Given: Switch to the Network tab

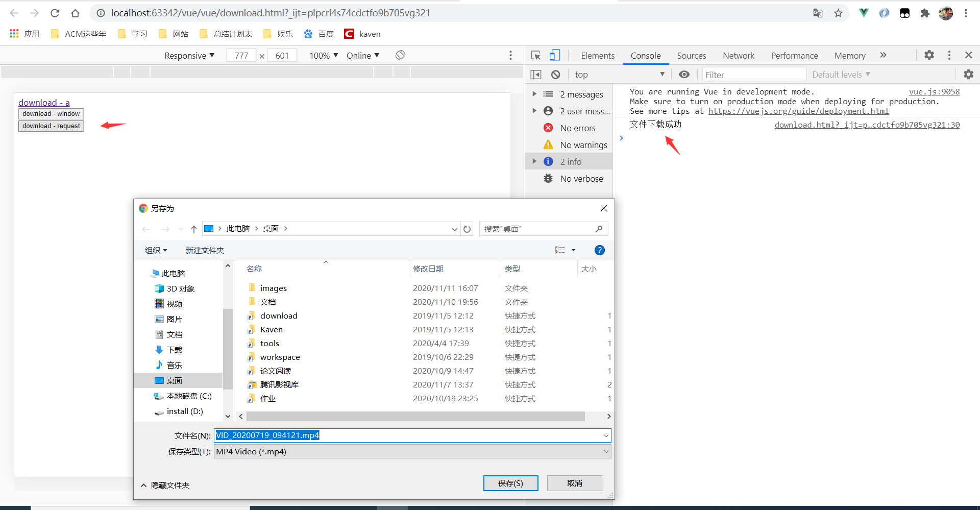Looking at the screenshot, I should tap(739, 55).
